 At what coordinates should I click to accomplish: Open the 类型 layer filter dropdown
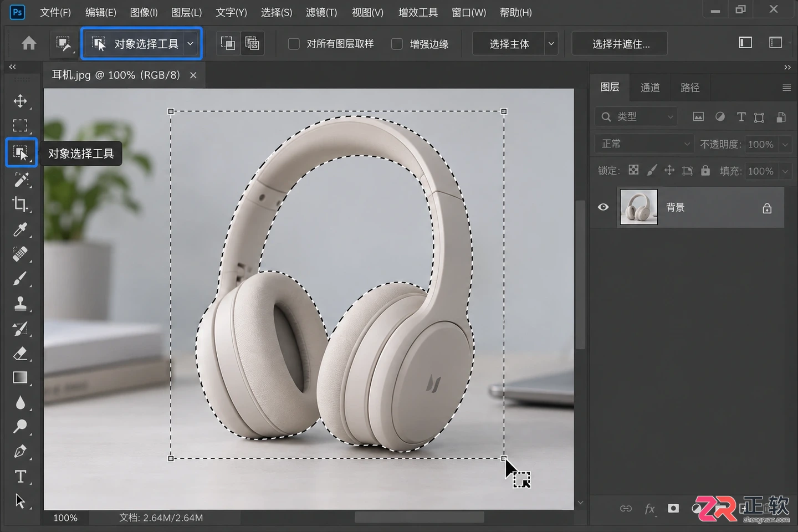point(637,116)
